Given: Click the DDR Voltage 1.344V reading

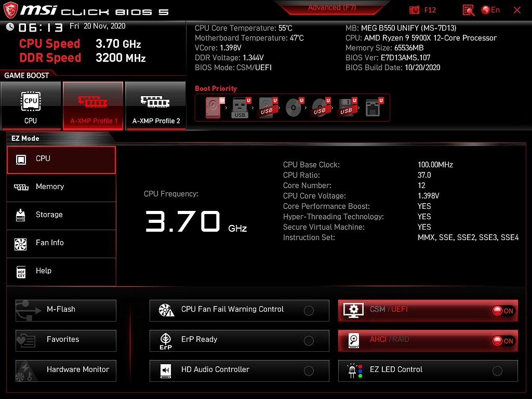Looking at the screenshot, I should point(229,58).
